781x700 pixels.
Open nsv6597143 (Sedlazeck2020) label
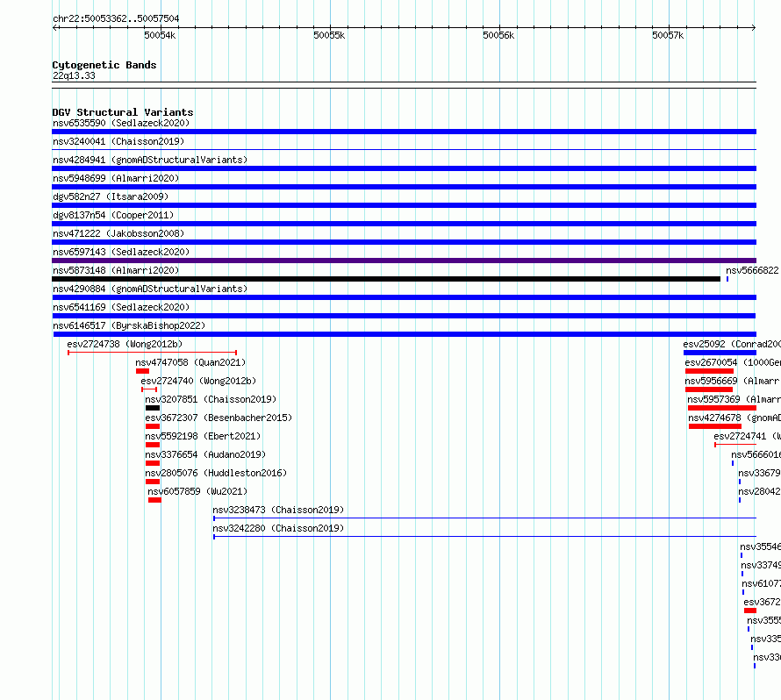[x=121, y=252]
